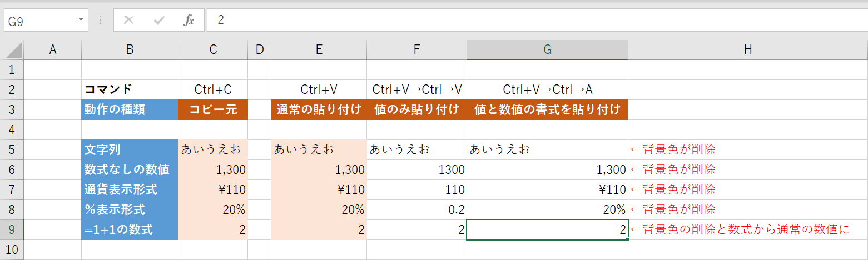The image size is (868, 260).
Task: Select the =1+1の数式 label cell
Action: [130, 229]
